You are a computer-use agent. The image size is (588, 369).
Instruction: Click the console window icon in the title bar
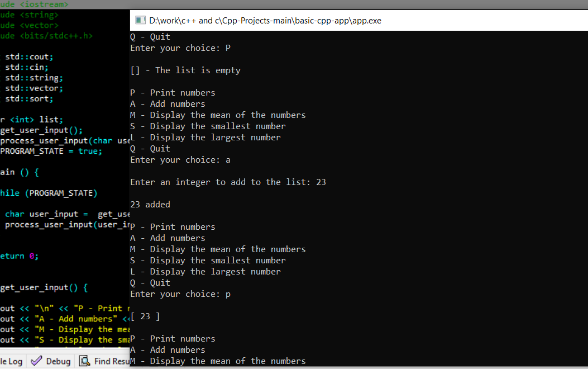point(140,20)
